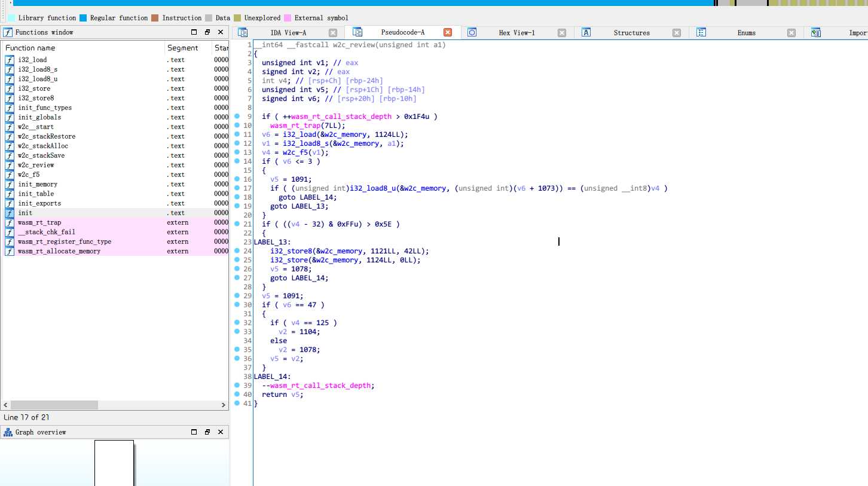Screen dimensions: 868x486
Task: Click the Regular function legend swatch
Action: point(83,18)
